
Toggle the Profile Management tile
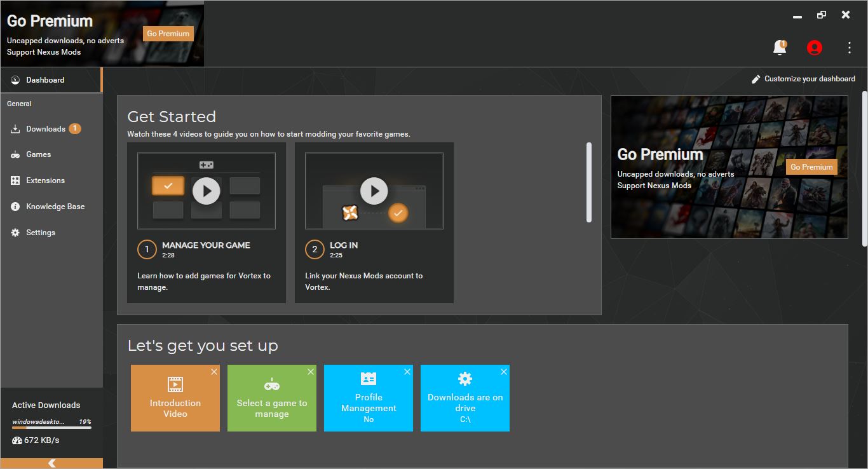coord(369,398)
